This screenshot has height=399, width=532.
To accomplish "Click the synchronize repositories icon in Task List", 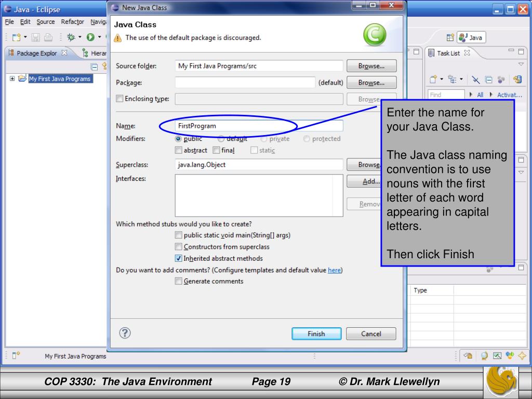I will [517, 79].
